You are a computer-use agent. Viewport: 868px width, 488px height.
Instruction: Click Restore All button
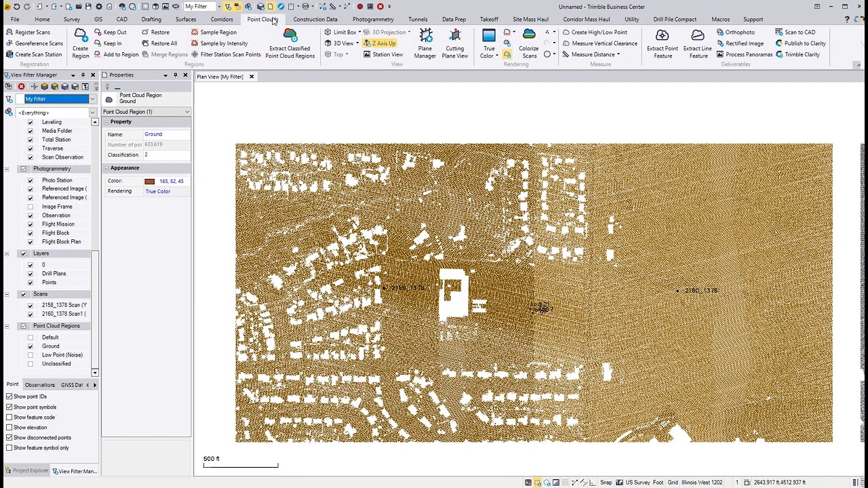pyautogui.click(x=159, y=43)
